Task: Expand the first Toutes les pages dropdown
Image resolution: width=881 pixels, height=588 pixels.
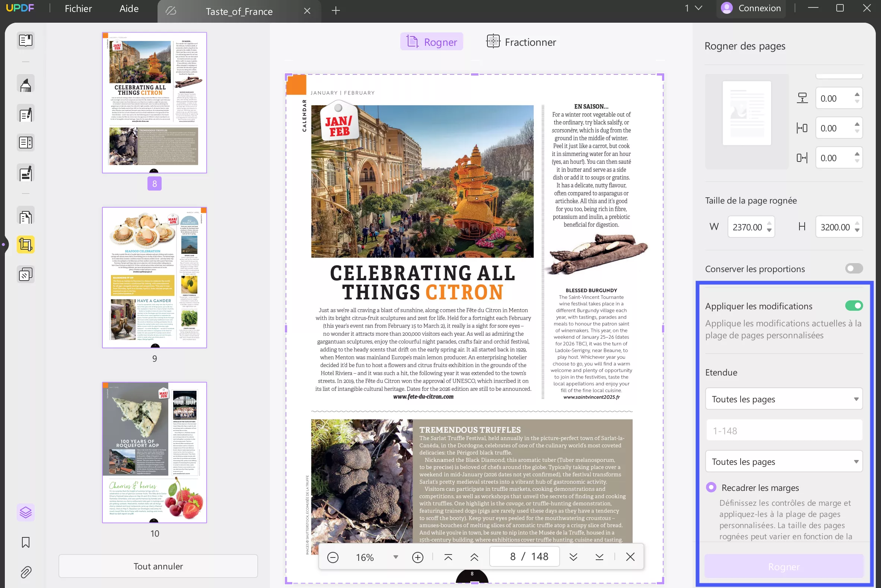Action: click(784, 399)
